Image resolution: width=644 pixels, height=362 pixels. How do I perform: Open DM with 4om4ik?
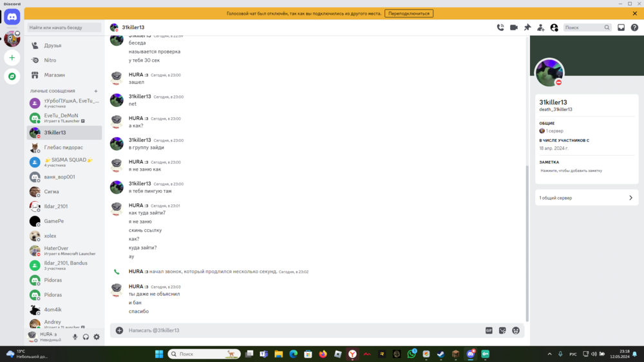(64, 310)
